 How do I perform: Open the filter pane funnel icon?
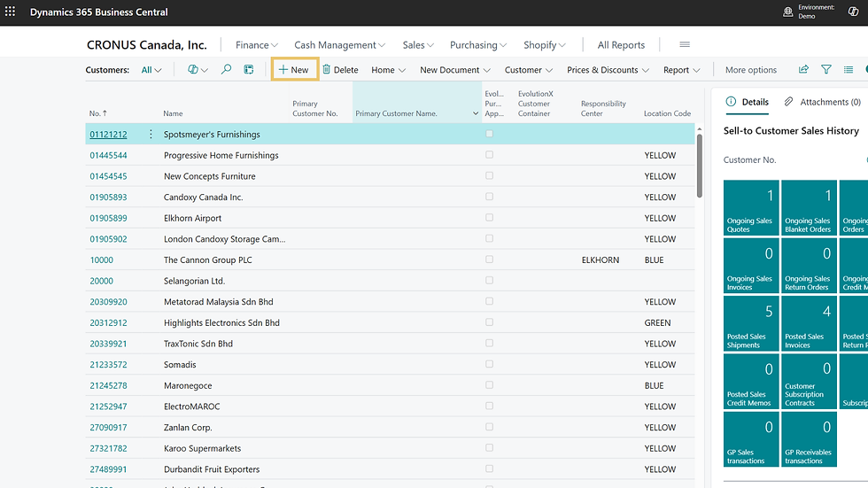click(x=825, y=70)
